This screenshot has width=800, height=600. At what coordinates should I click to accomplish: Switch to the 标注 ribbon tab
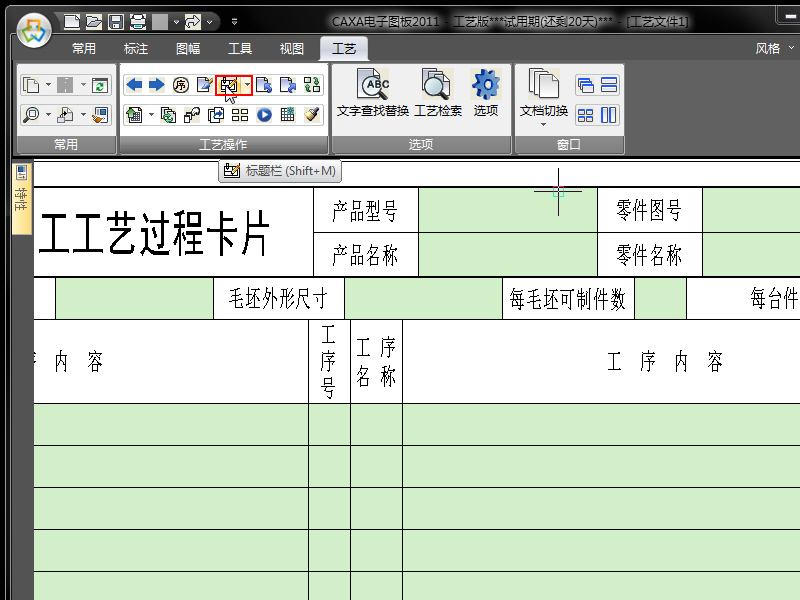point(136,48)
